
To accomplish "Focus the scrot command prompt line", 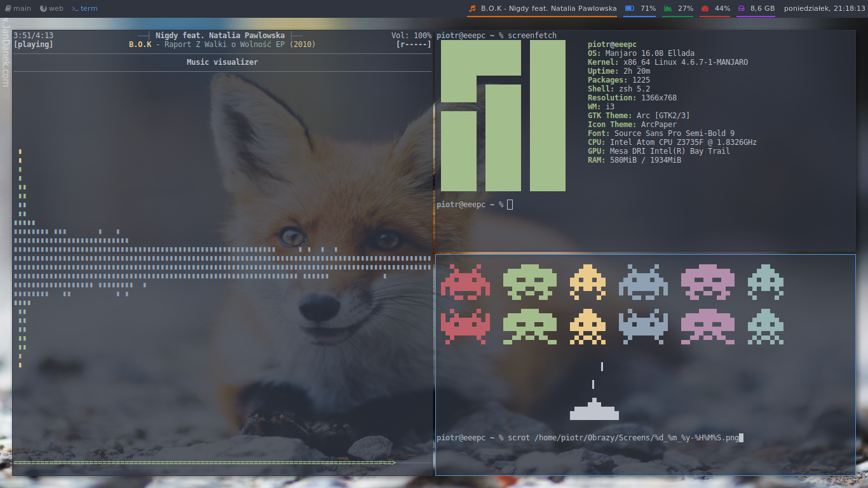I will (x=589, y=438).
